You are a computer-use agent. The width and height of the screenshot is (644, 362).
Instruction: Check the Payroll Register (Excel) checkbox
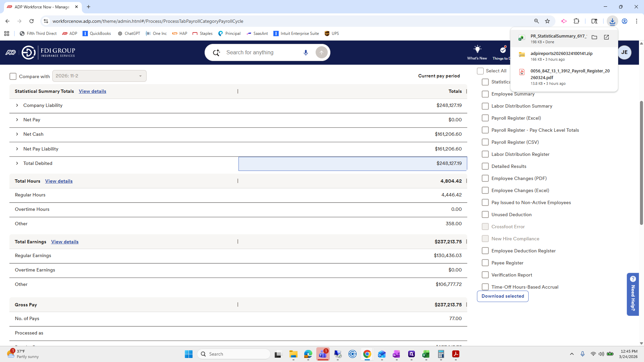485,118
